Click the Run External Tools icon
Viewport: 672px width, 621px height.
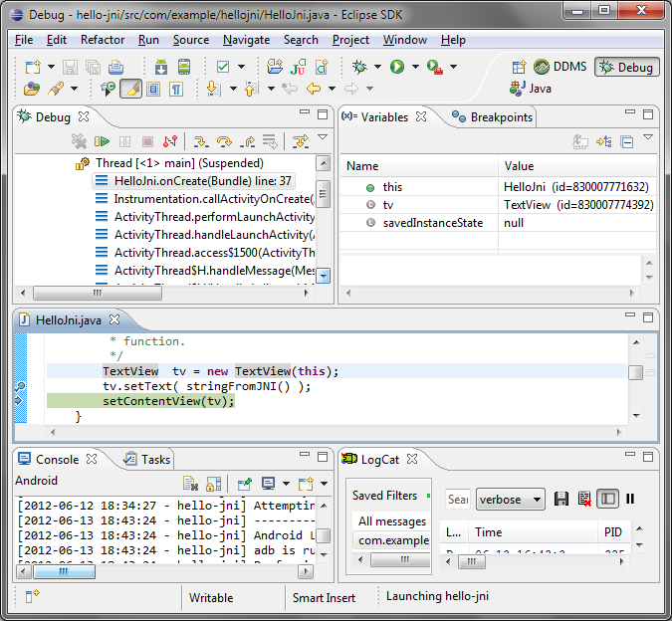435,67
